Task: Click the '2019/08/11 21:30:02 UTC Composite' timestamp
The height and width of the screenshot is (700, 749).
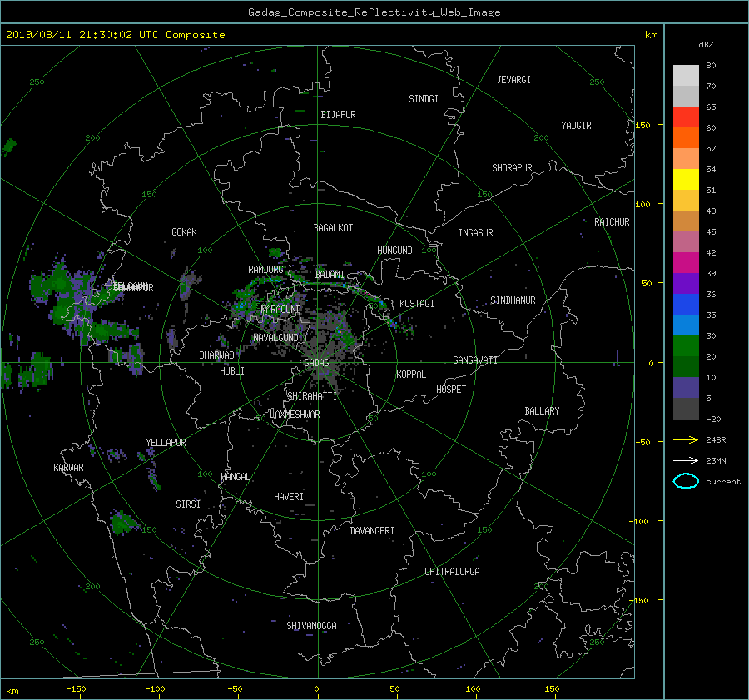Action: tap(115, 34)
